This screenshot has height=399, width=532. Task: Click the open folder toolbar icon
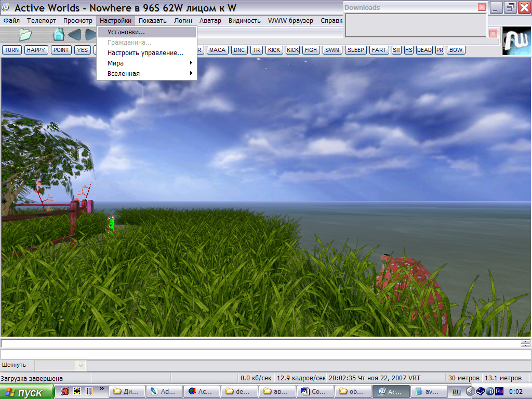25,34
